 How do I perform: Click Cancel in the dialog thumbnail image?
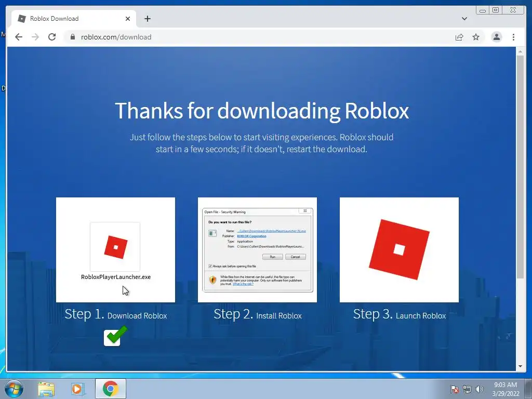(x=296, y=257)
